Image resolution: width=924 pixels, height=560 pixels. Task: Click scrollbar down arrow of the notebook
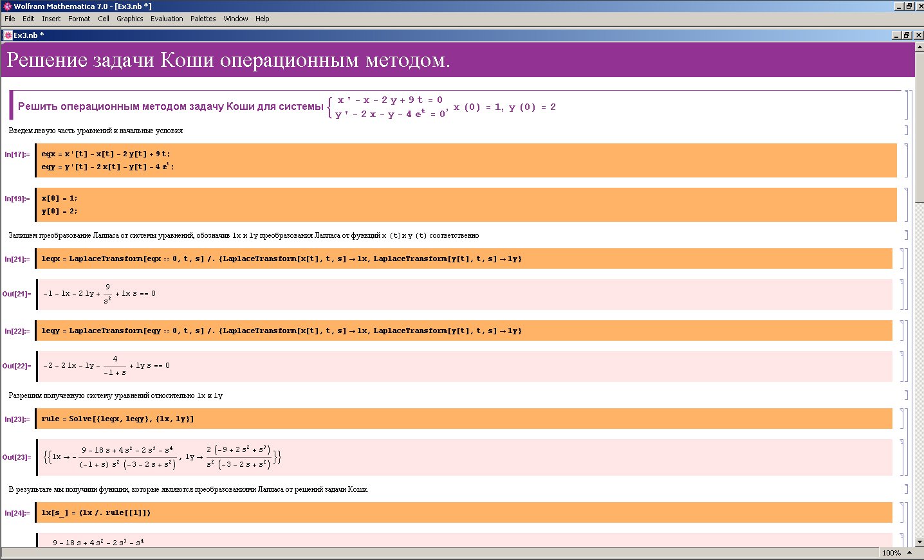pos(919,542)
